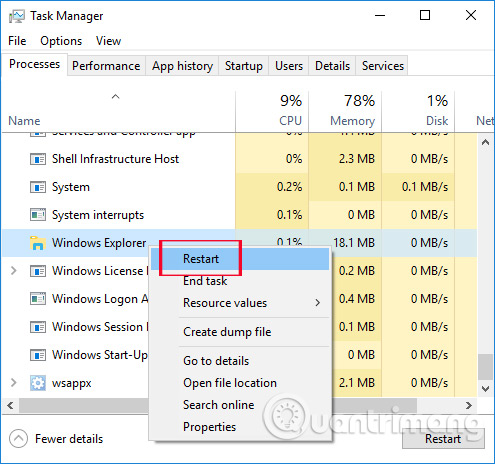
Task: Select Search online menu entry
Action: pos(240,405)
